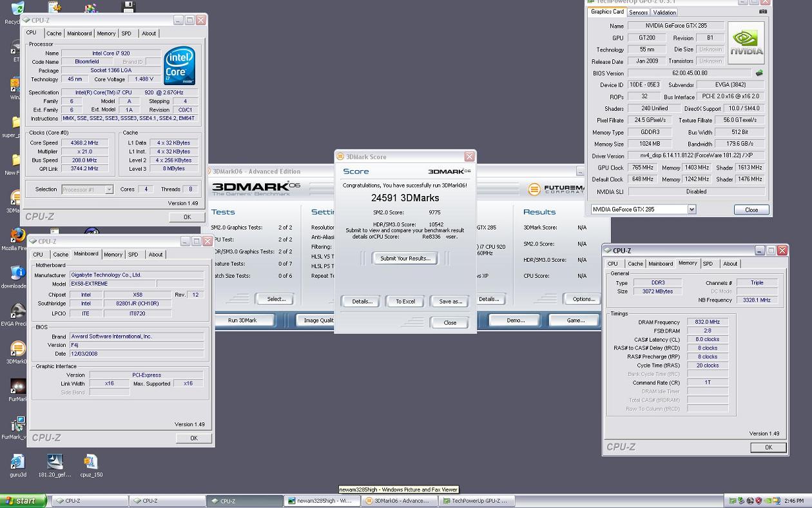
Task: Click mainboard Model field EX58-EXTREME
Action: pos(111,284)
